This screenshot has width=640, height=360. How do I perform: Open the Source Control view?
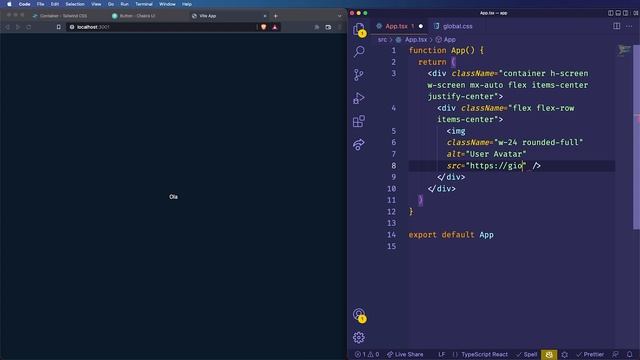click(x=359, y=75)
